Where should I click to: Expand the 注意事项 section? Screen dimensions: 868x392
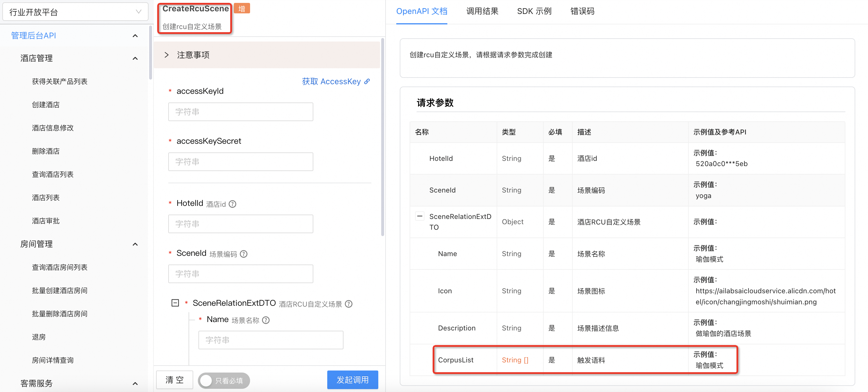click(167, 55)
